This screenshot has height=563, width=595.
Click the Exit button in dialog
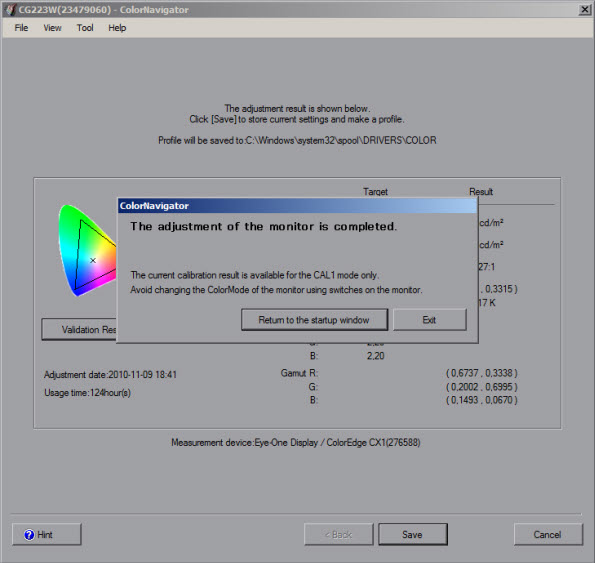click(x=430, y=320)
